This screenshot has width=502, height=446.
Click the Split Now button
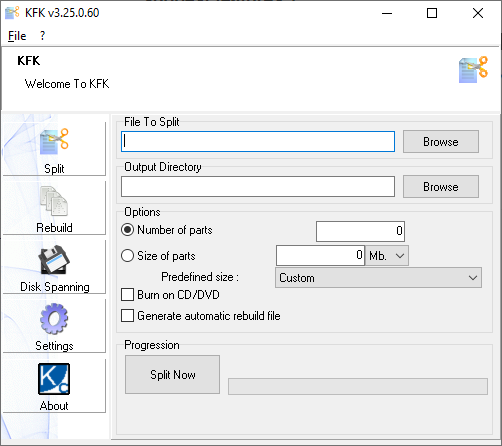(172, 375)
